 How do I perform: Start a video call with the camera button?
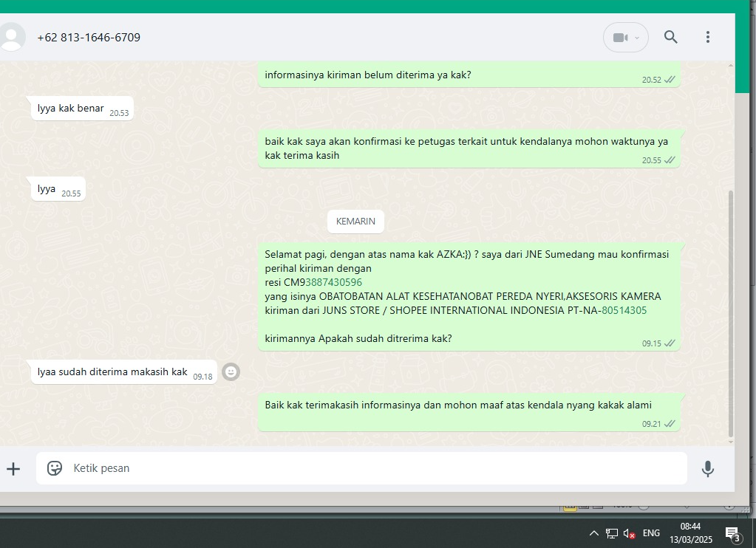point(620,38)
